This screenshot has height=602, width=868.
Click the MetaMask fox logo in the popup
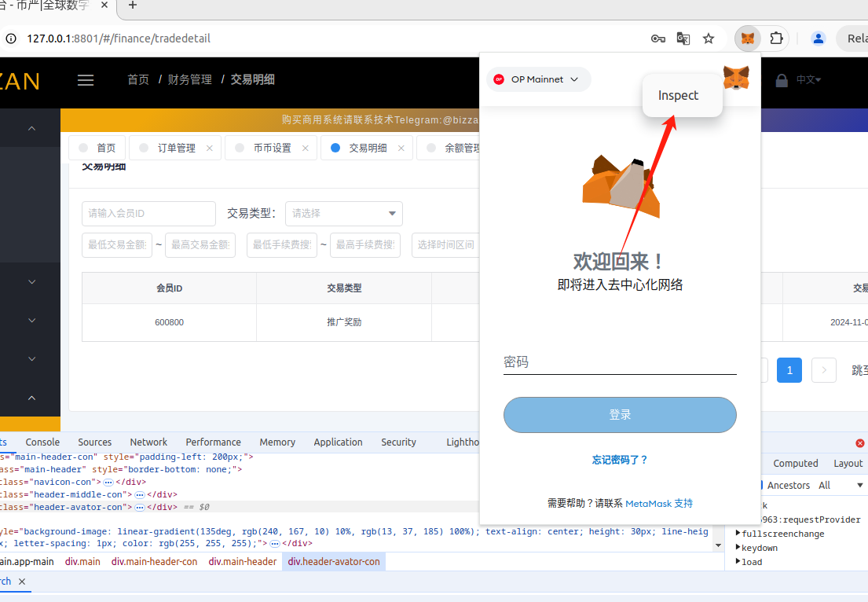(736, 78)
